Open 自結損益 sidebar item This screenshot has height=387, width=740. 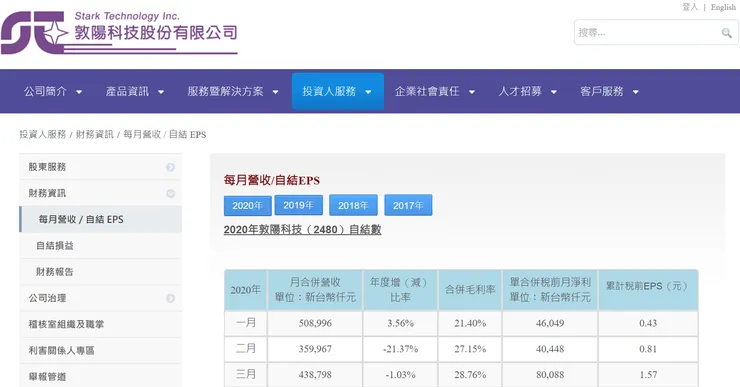(100, 245)
